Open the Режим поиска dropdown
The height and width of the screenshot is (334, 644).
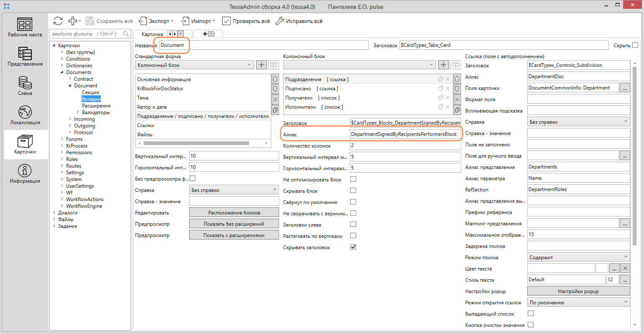tap(578, 257)
